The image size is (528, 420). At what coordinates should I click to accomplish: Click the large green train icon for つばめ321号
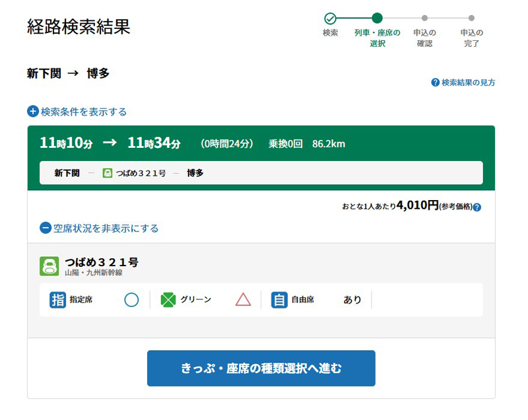click(49, 266)
